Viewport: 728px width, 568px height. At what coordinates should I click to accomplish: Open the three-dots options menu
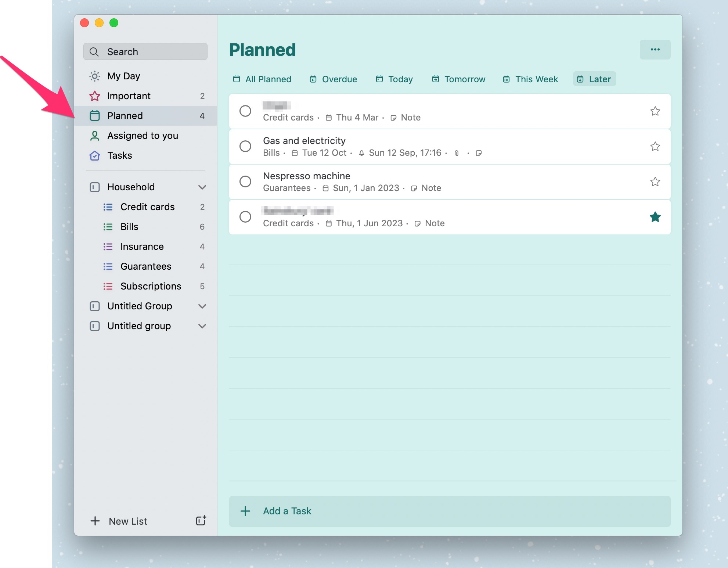[x=655, y=50]
